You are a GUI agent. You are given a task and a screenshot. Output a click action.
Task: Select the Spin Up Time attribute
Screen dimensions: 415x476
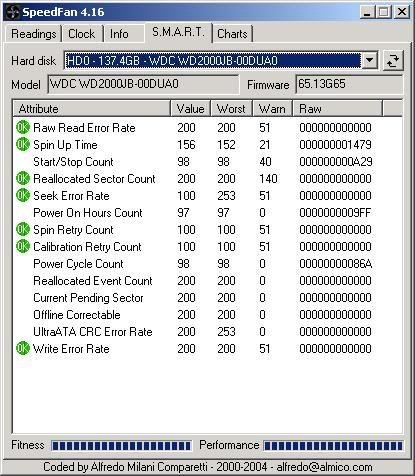65,145
